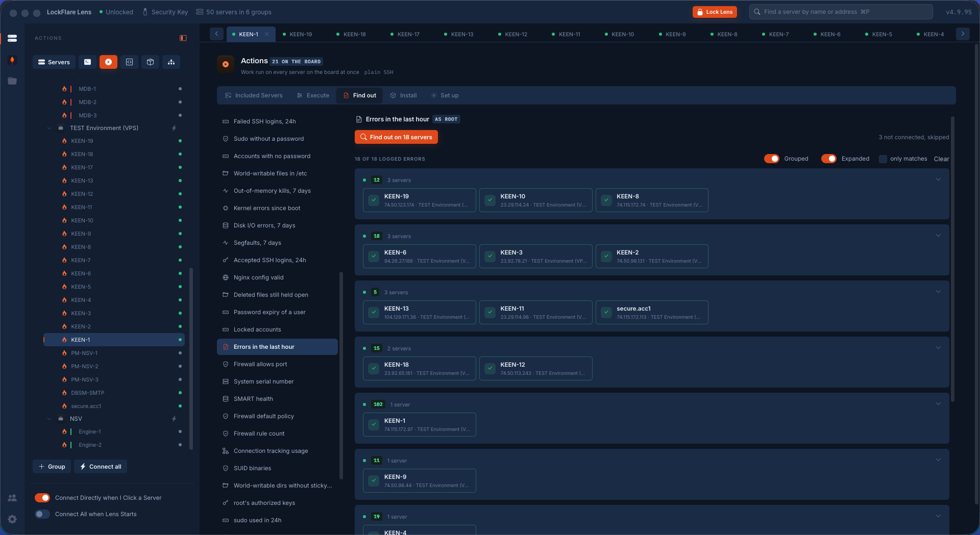Click the large Actions header icon
The image size is (980, 535).
226,64
